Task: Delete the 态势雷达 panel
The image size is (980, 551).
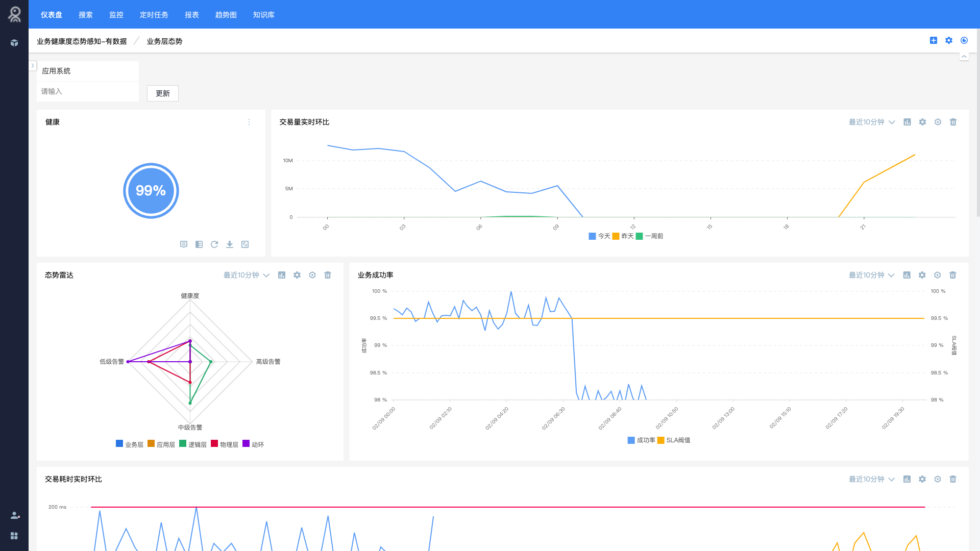Action: click(328, 275)
